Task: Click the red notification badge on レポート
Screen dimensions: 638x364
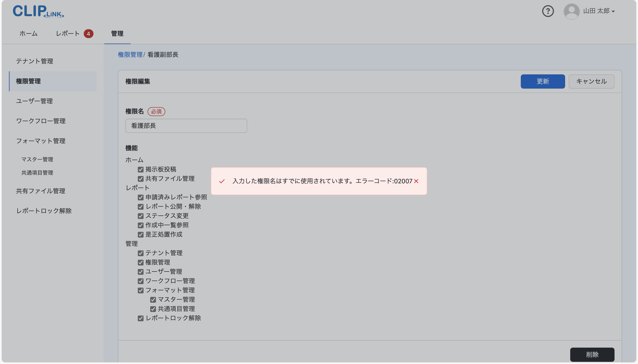Action: tap(89, 33)
